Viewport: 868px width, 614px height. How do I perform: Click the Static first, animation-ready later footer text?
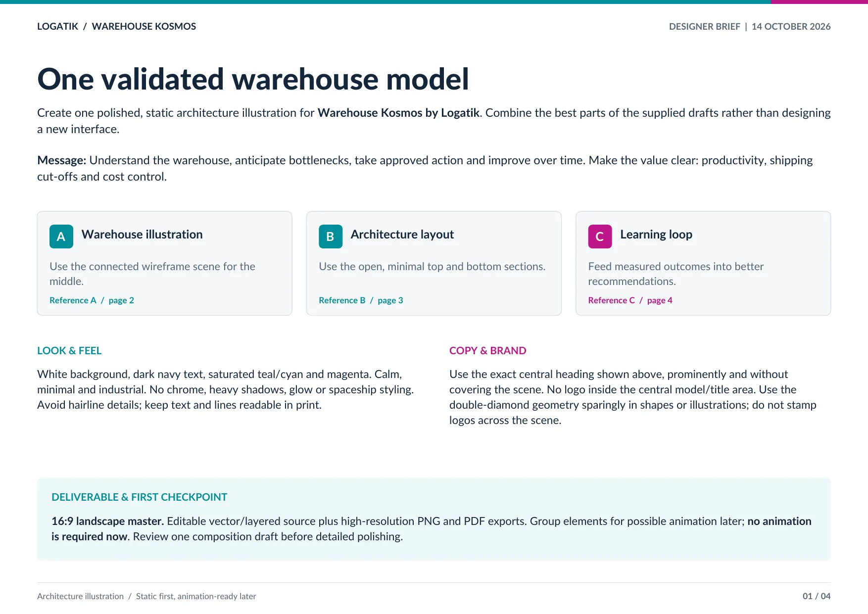click(x=196, y=597)
